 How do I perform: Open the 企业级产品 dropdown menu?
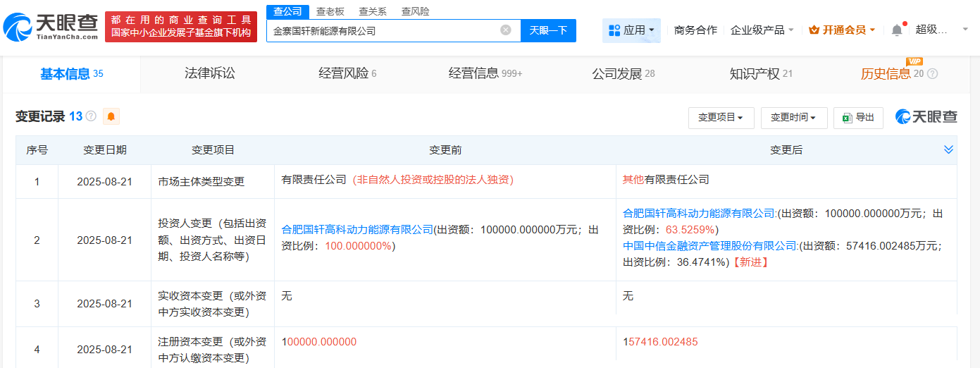(762, 30)
